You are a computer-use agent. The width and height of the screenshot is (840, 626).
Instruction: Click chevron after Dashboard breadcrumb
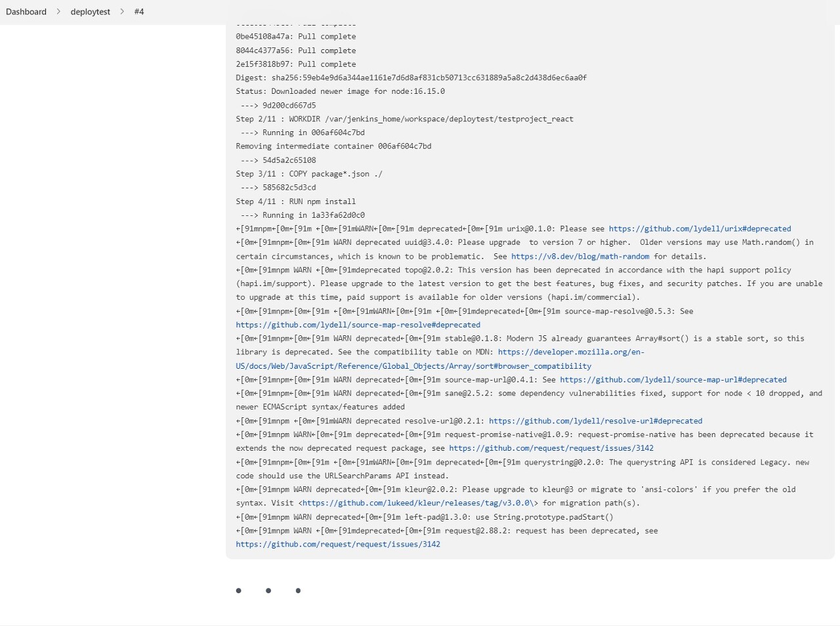(x=58, y=12)
